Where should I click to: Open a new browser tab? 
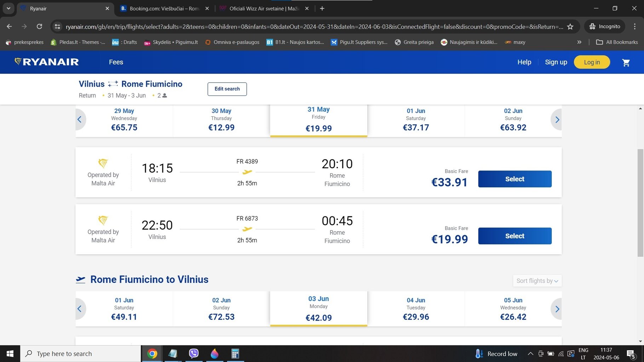322,8
